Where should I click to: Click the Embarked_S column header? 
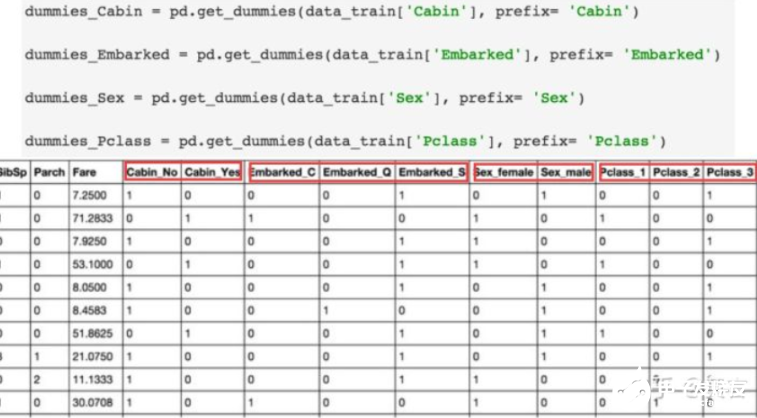(432, 172)
